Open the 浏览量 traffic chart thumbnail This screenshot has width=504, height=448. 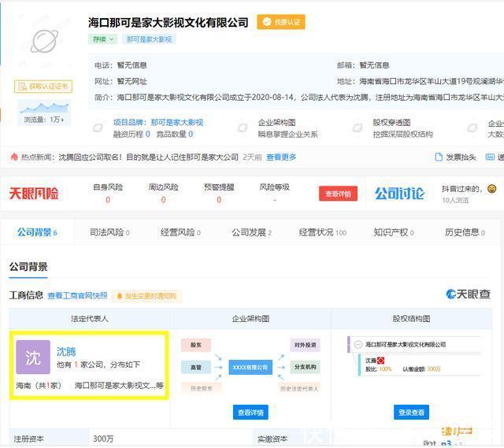point(44,113)
